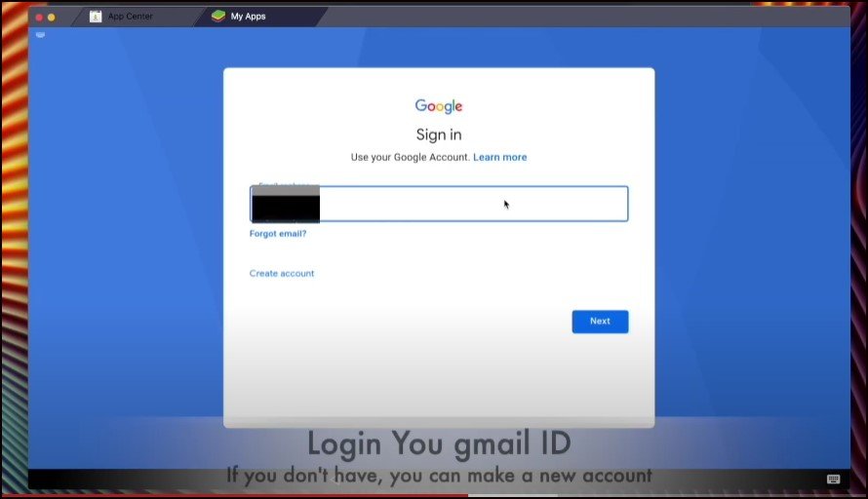Open the Create account link
Screen dimensions: 868x499
click(x=282, y=273)
